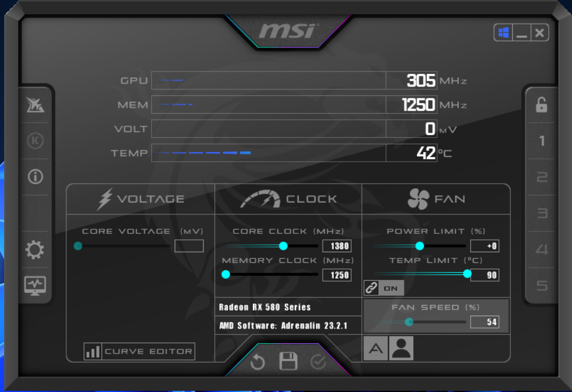Minimize the Afterburner window
This screenshot has width=572, height=392.
click(x=522, y=33)
